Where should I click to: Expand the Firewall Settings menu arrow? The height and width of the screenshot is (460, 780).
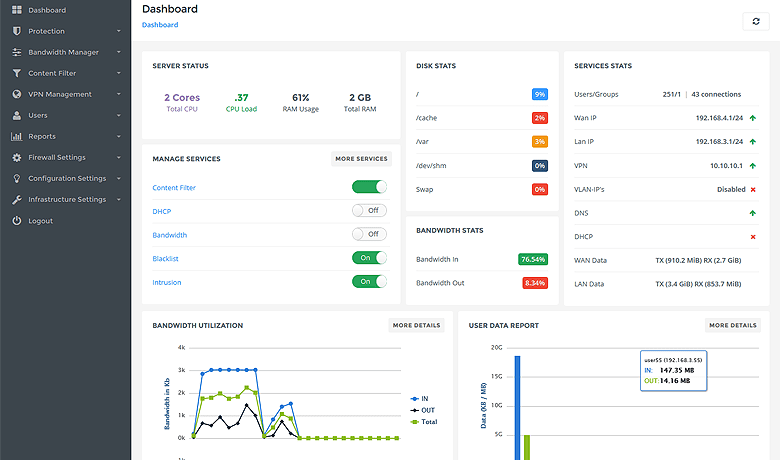click(x=119, y=157)
